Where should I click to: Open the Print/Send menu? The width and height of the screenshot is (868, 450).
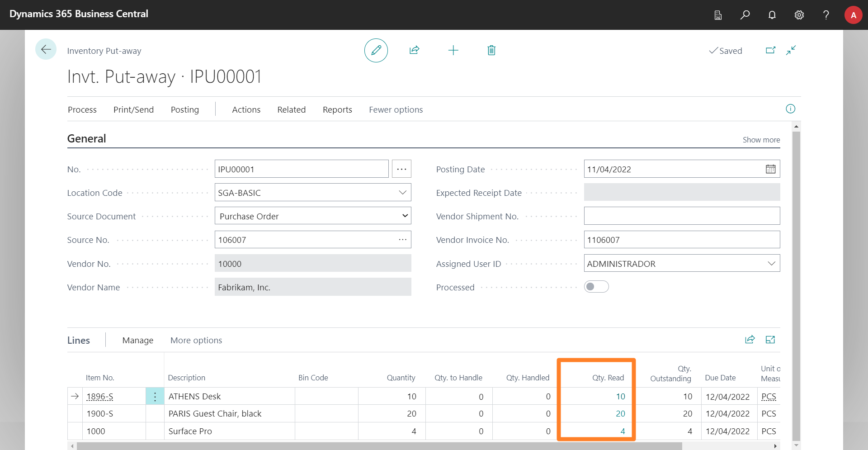(x=133, y=109)
